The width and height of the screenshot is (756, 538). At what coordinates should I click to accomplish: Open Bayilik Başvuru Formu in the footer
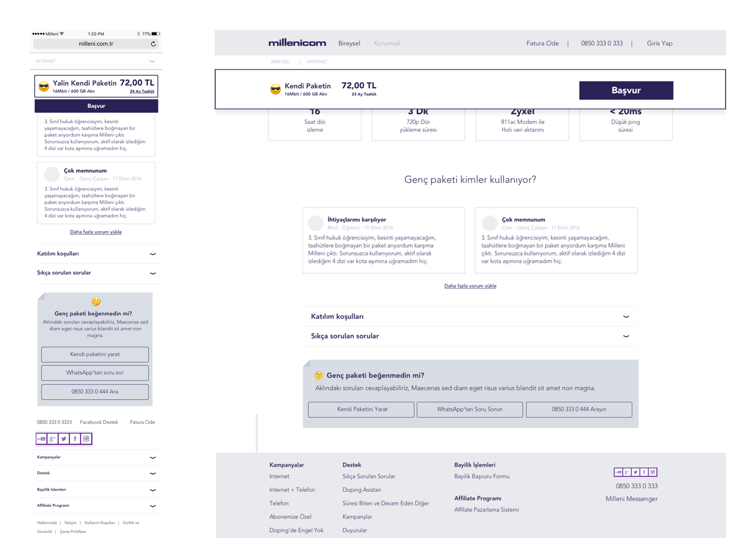pos(482,477)
